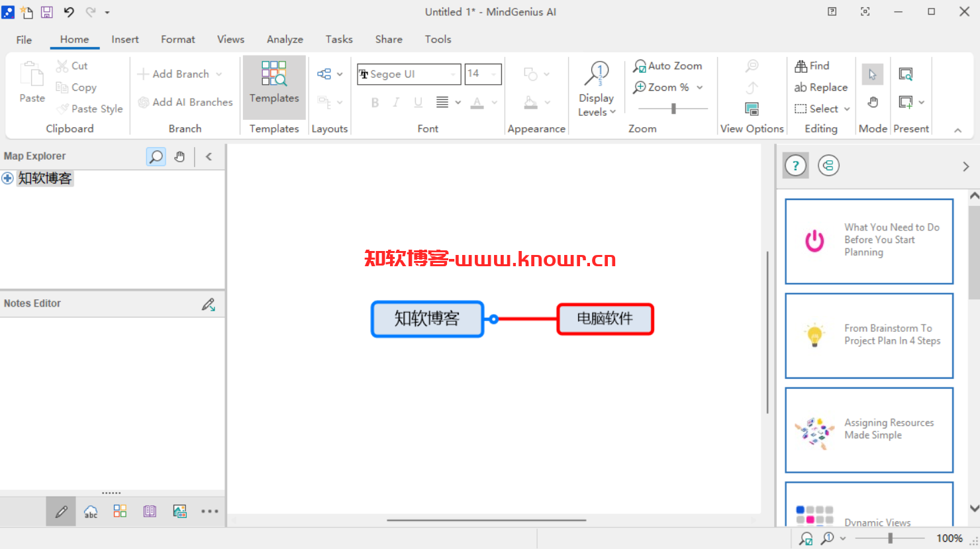Screen dimensions: 980x549
Task: Open the text alignment dropdown arrow
Action: [458, 103]
